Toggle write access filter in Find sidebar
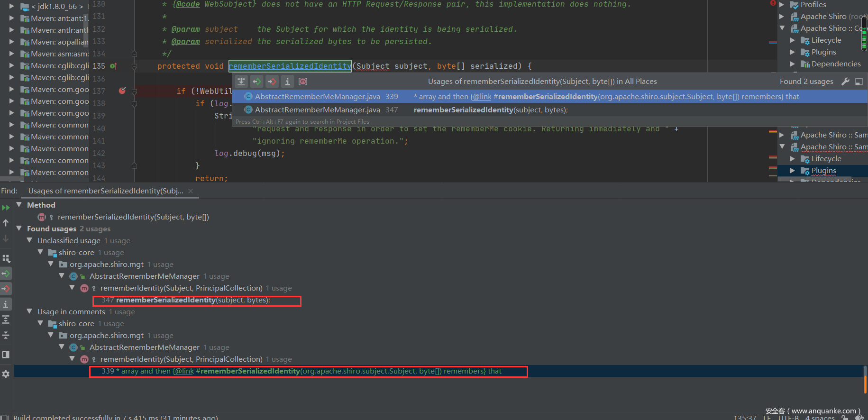Viewport: 868px width, 420px height. [x=6, y=289]
